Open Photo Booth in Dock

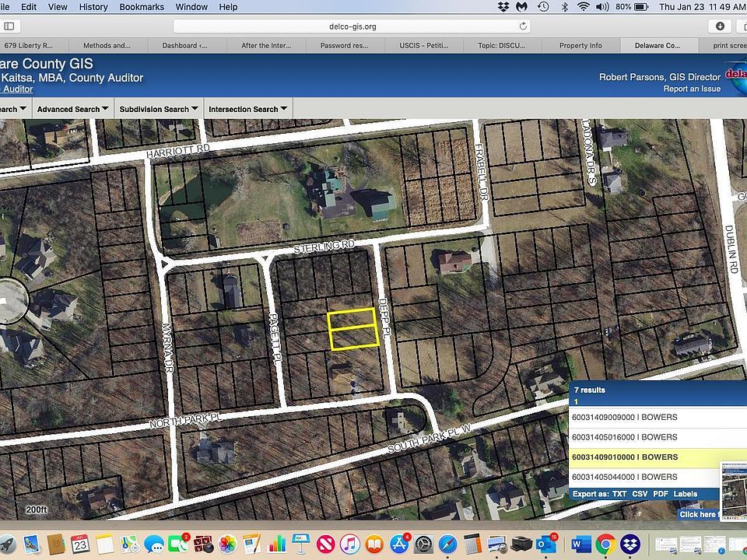click(203, 544)
